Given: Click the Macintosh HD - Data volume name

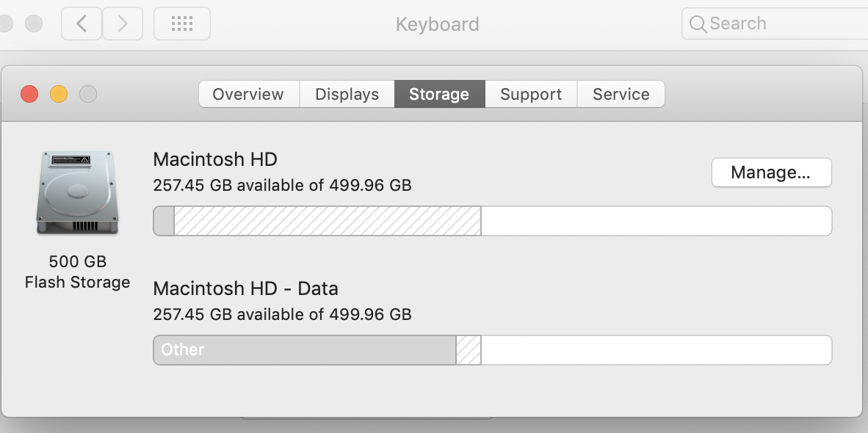Looking at the screenshot, I should [245, 288].
